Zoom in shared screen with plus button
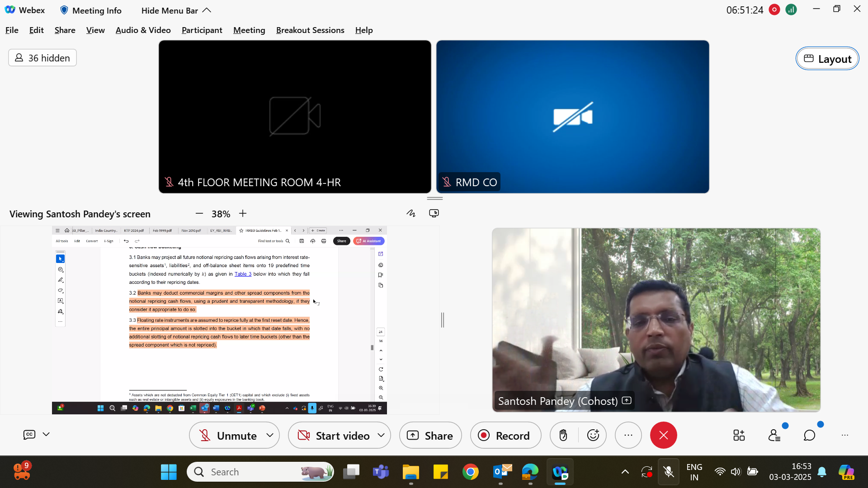Screen dimensions: 868x488 click(243, 213)
